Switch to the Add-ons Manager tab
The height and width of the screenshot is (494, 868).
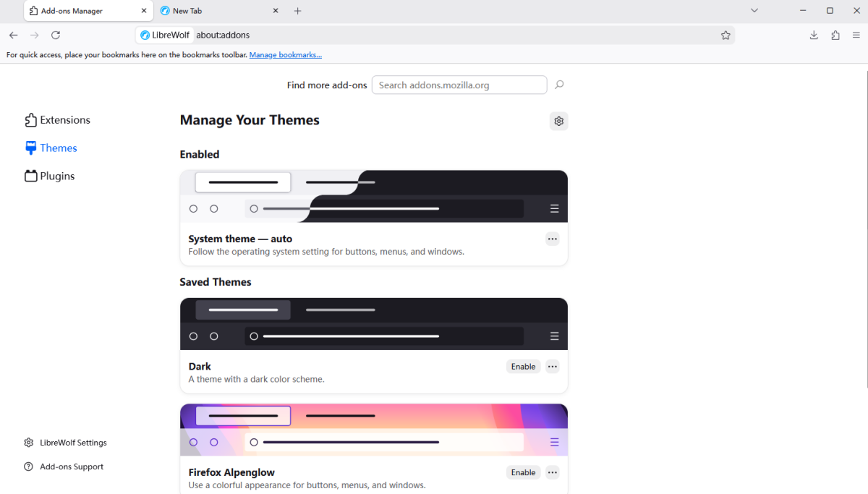(88, 11)
